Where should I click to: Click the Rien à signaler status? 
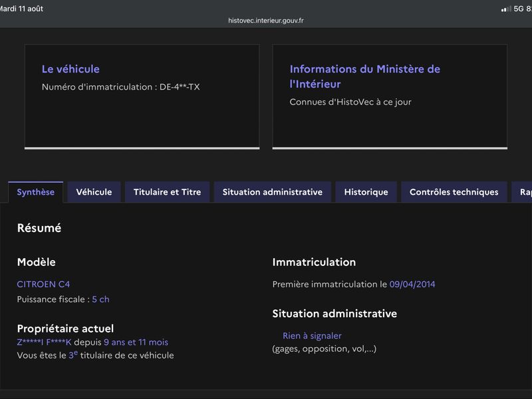tap(312, 336)
